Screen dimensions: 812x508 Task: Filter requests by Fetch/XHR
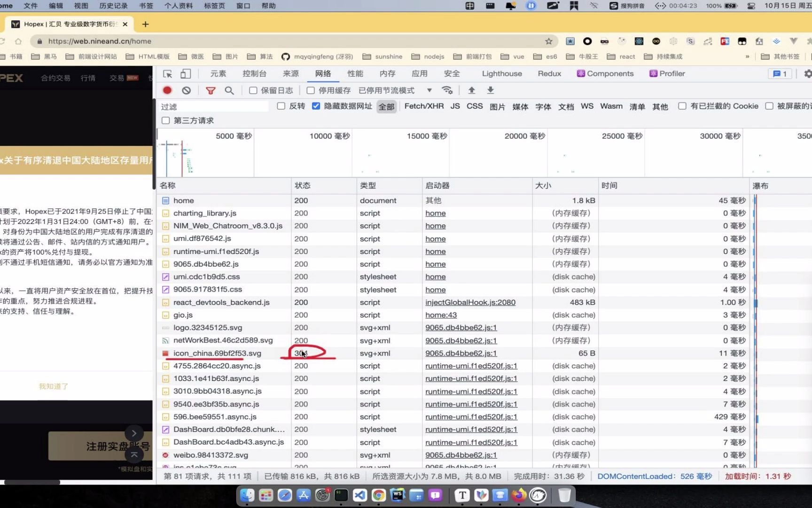(424, 106)
